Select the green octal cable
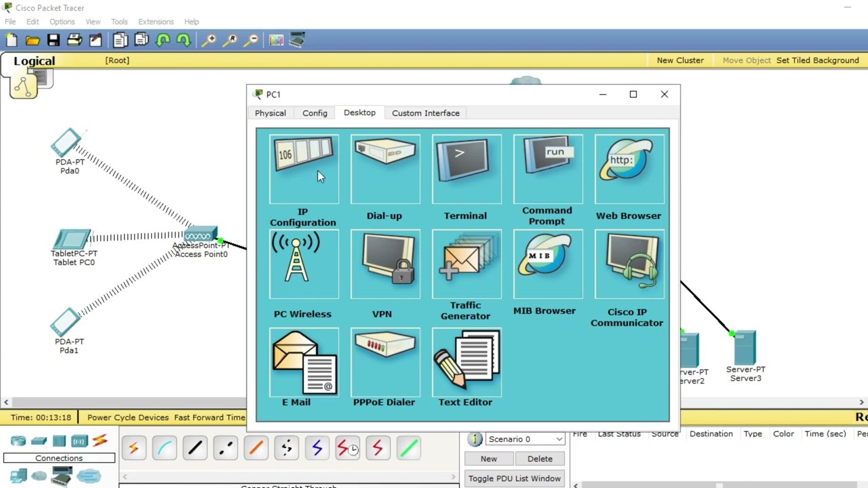 (x=409, y=448)
